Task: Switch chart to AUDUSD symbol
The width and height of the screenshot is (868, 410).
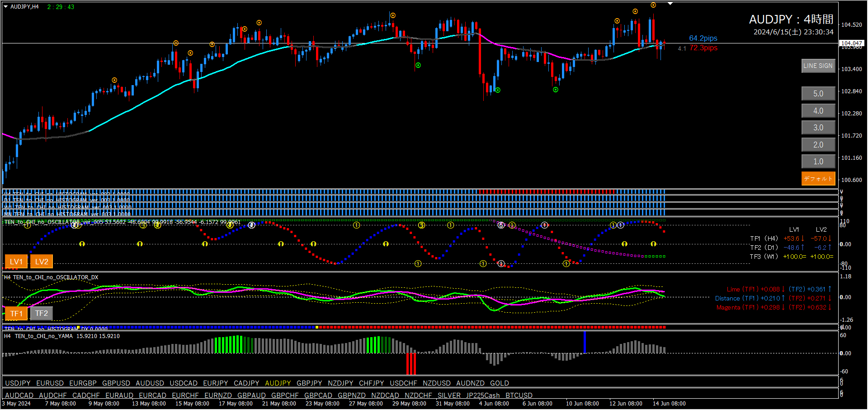Action: [150, 383]
